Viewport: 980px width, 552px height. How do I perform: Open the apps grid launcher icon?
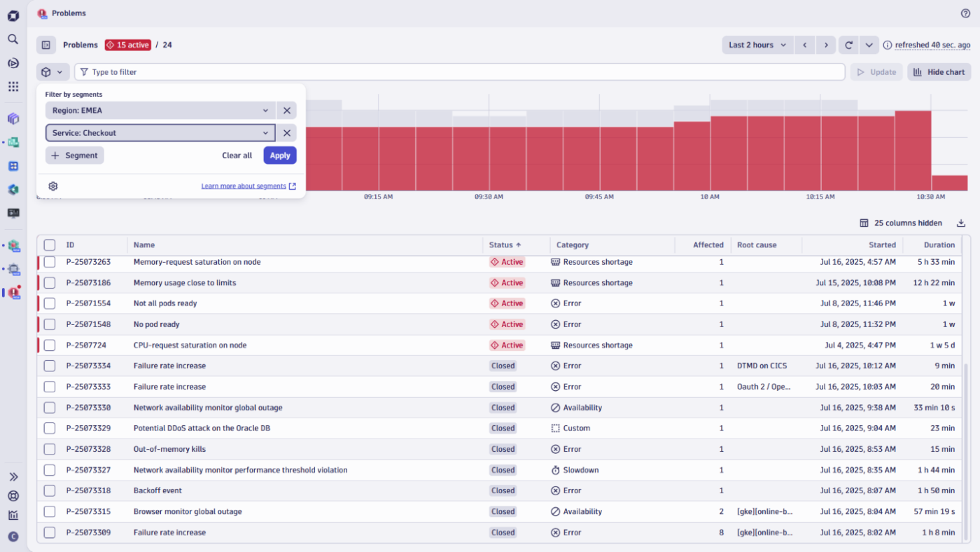coord(13,87)
